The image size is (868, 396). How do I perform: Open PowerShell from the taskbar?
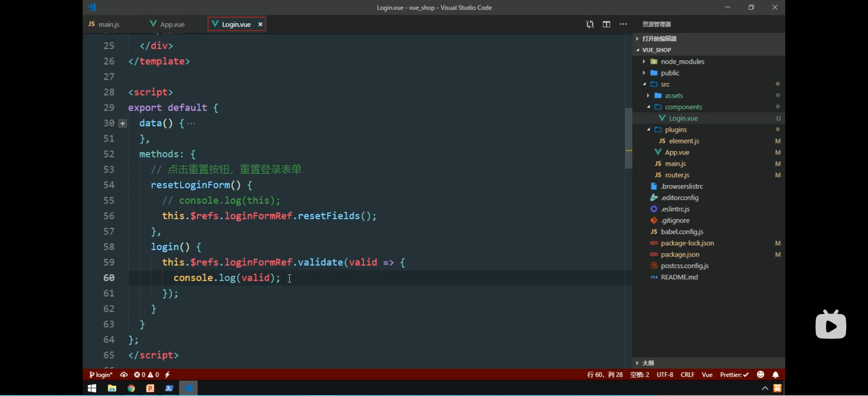pyautogui.click(x=169, y=388)
